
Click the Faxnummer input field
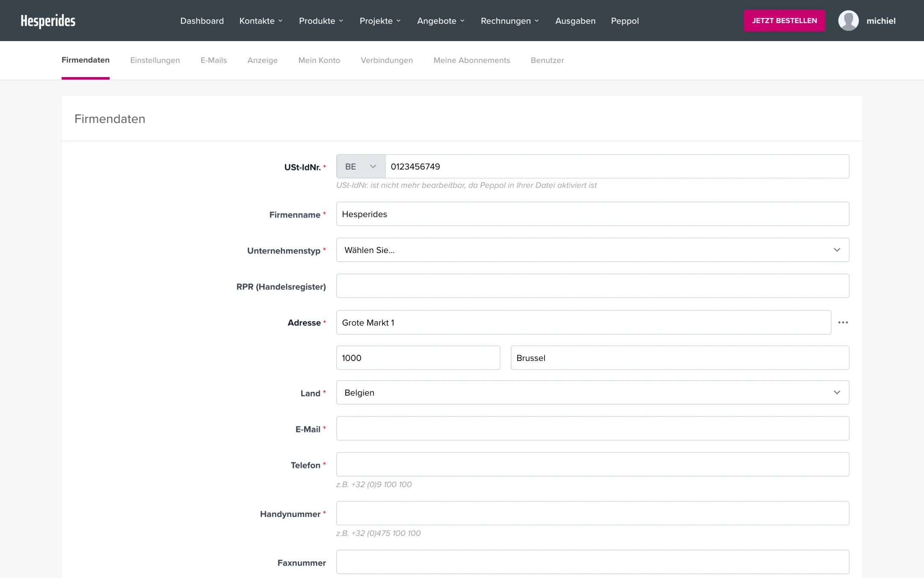pos(592,562)
